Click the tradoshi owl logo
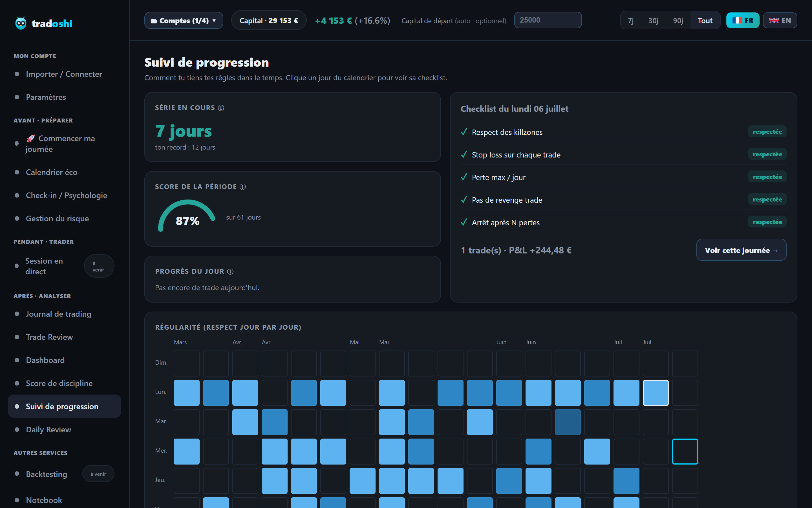Image resolution: width=812 pixels, height=508 pixels. coord(21,23)
